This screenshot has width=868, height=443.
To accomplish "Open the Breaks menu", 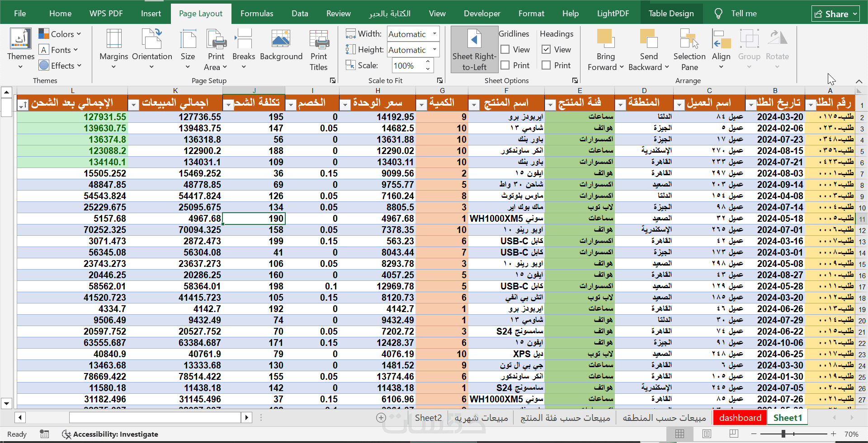I will pyautogui.click(x=244, y=48).
